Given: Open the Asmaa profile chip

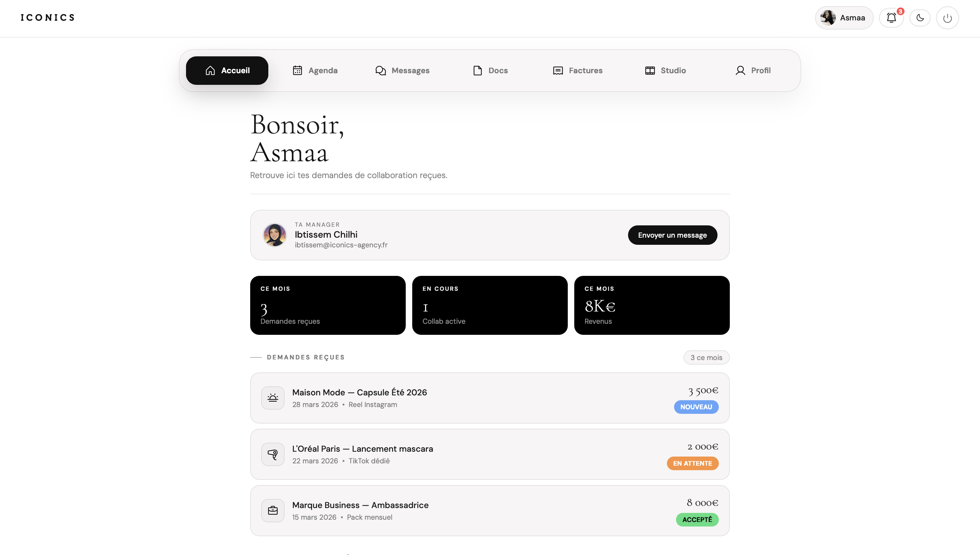Looking at the screenshot, I should 844,17.
